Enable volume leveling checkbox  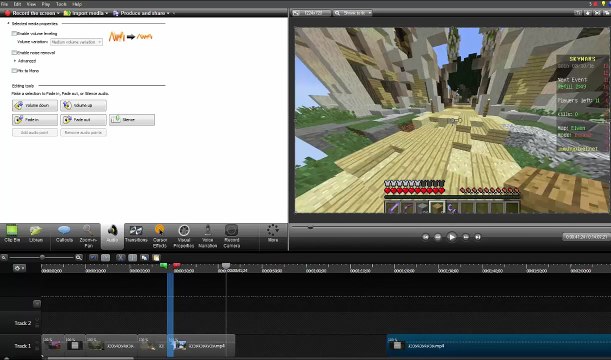[14, 34]
